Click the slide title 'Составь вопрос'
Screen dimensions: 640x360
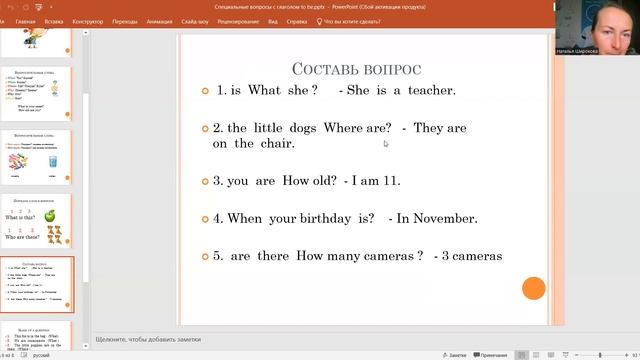click(356, 69)
